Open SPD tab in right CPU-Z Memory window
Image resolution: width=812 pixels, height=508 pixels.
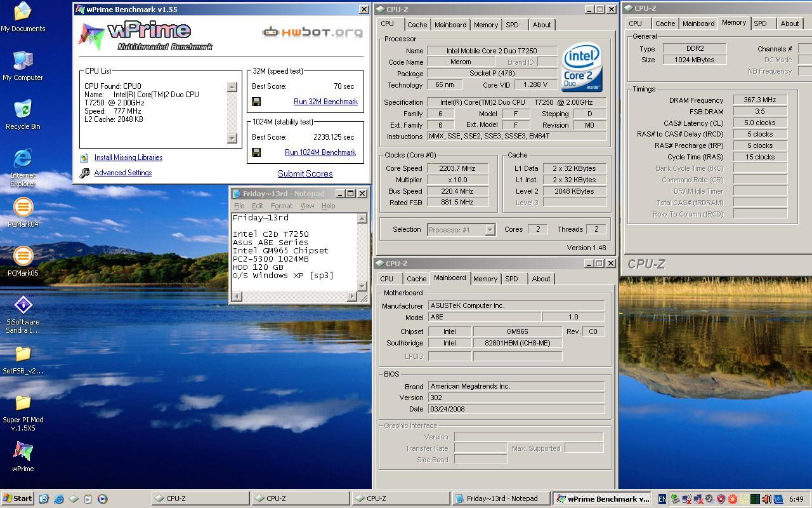point(760,23)
